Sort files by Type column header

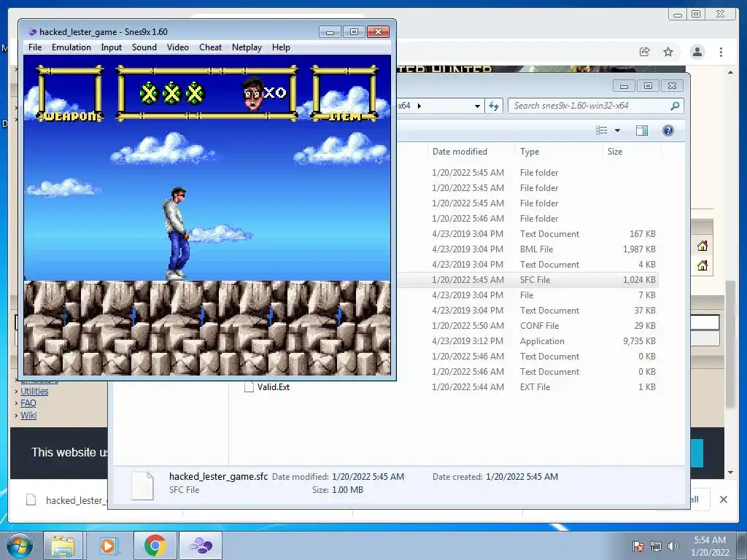(530, 152)
